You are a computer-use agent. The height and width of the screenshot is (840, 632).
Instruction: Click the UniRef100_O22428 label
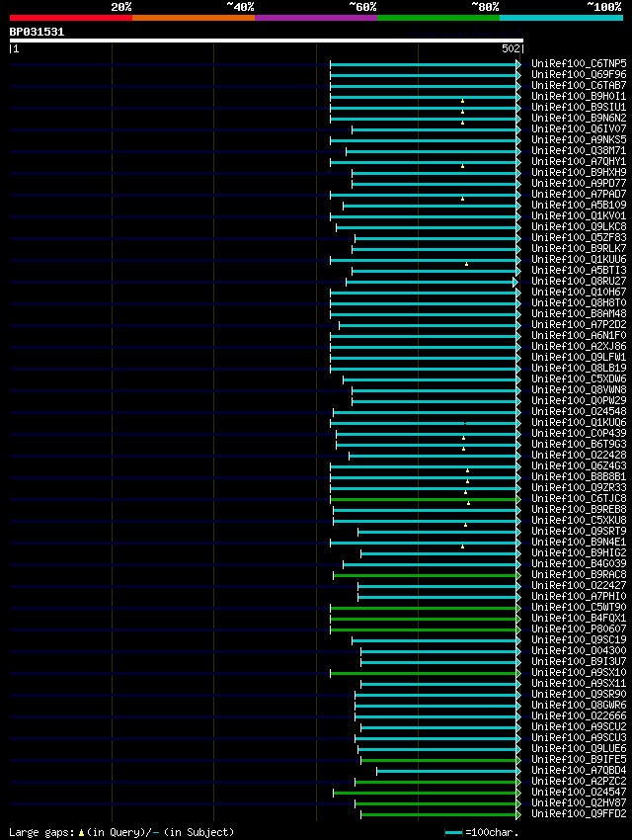pos(579,456)
